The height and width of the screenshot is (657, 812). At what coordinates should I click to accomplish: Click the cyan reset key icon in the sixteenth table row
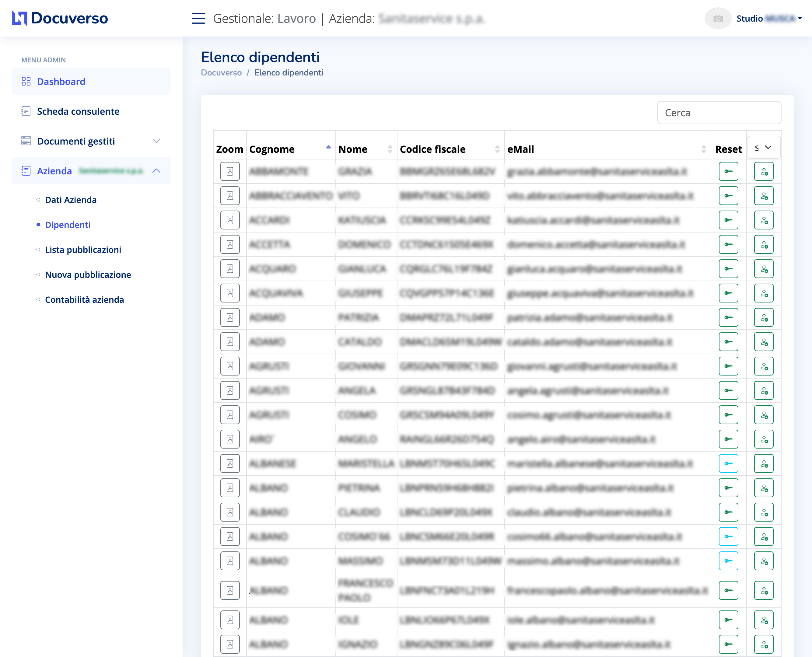(x=728, y=537)
